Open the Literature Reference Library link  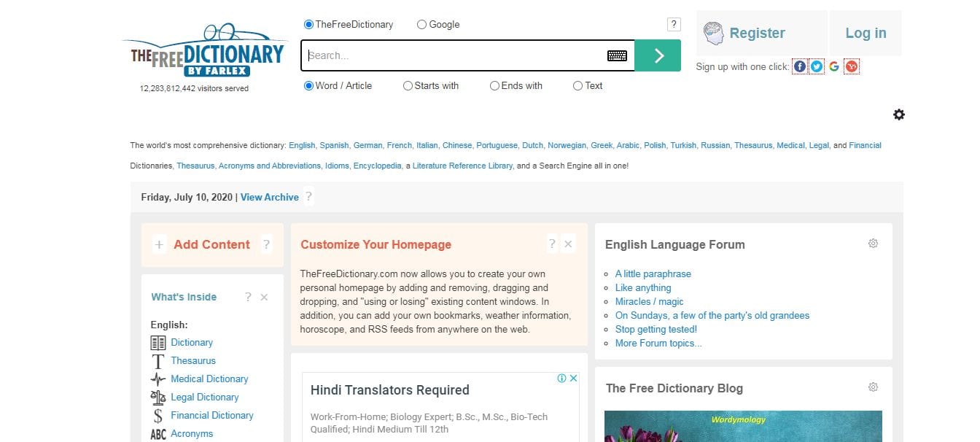pyautogui.click(x=462, y=166)
